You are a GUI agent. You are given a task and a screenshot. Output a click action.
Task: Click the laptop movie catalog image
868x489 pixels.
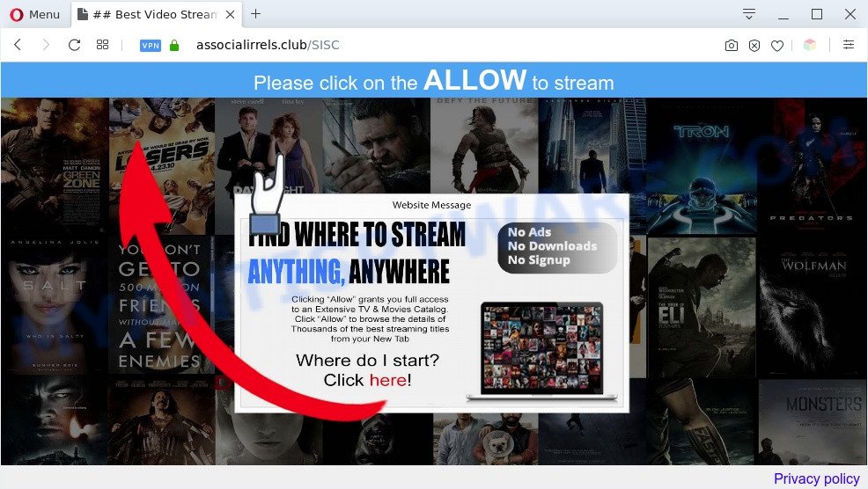coord(542,350)
